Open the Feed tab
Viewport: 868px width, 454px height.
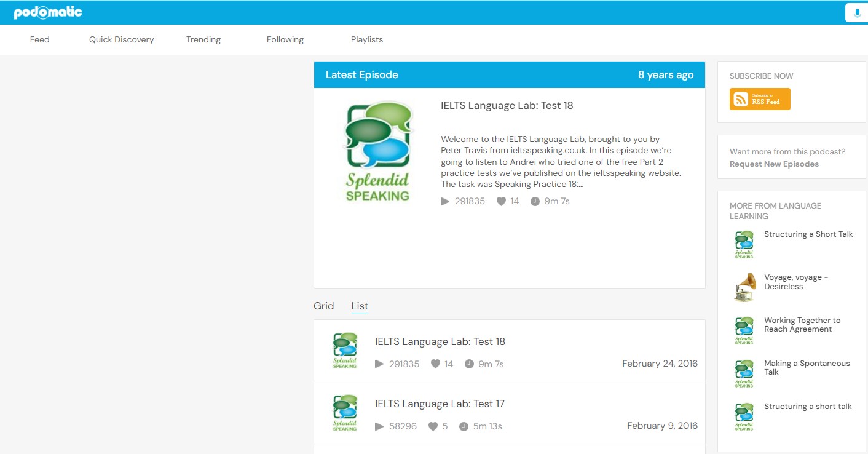click(x=40, y=39)
